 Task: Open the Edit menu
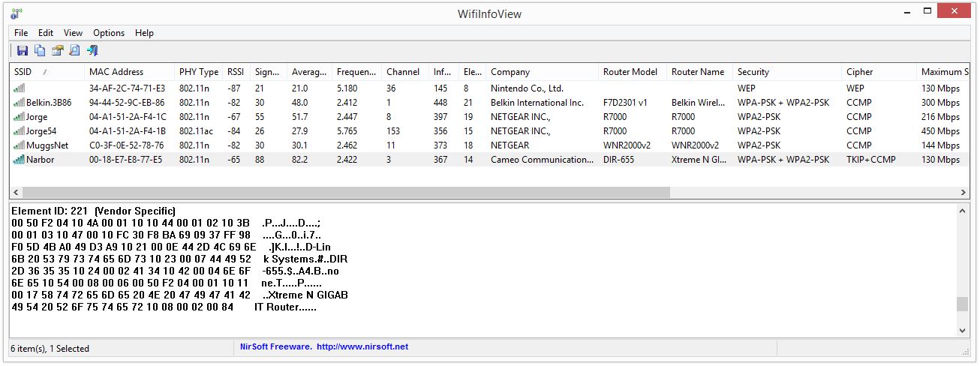click(46, 33)
